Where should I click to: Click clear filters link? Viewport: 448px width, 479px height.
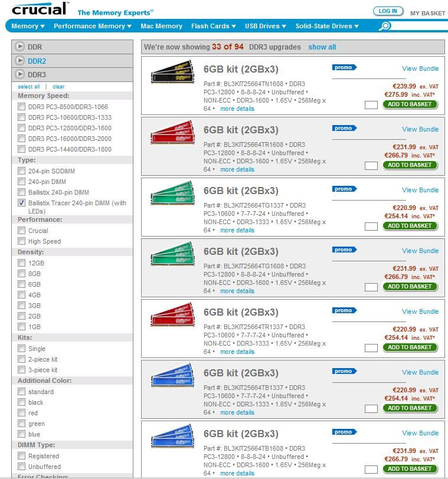pyautogui.click(x=58, y=87)
